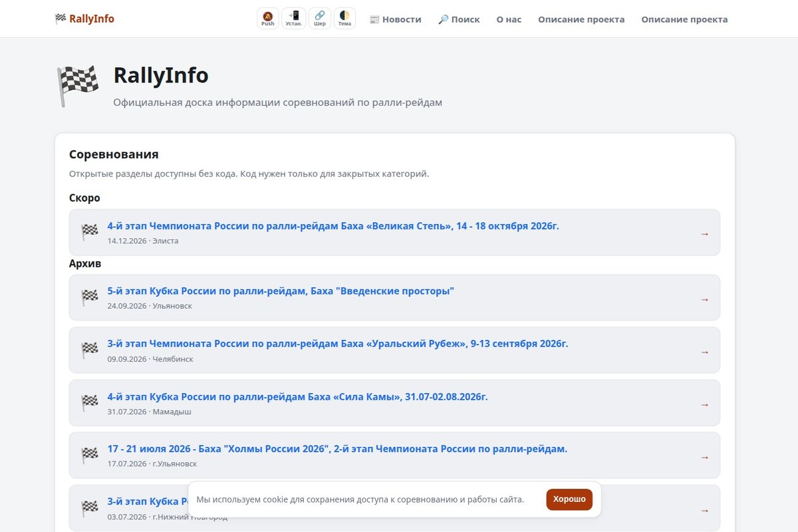Image resolution: width=798 pixels, height=532 pixels.
Task: Accept cookies with the Хорошо button
Action: (569, 499)
